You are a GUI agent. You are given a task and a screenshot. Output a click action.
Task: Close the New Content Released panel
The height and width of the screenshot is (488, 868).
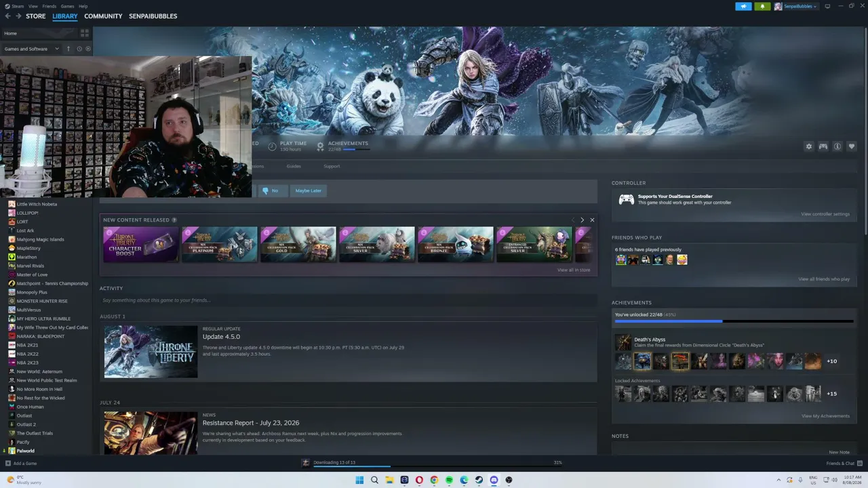(592, 220)
